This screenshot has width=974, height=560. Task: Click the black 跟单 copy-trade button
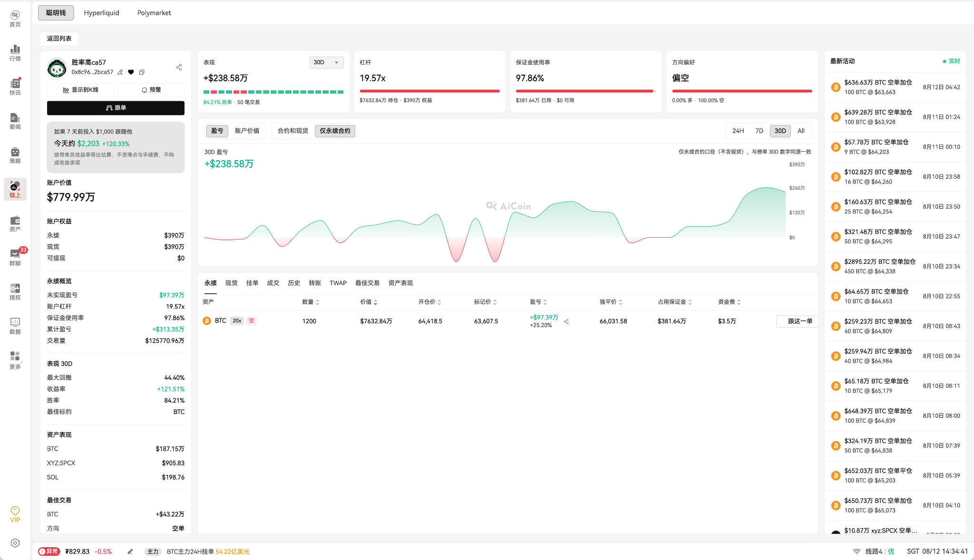tap(116, 108)
